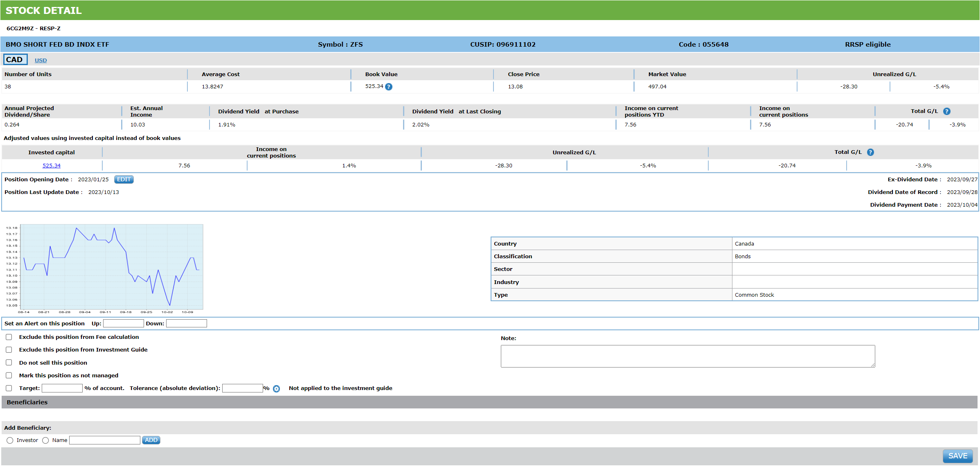Check Exclude this position from Fee calculation

click(9, 337)
